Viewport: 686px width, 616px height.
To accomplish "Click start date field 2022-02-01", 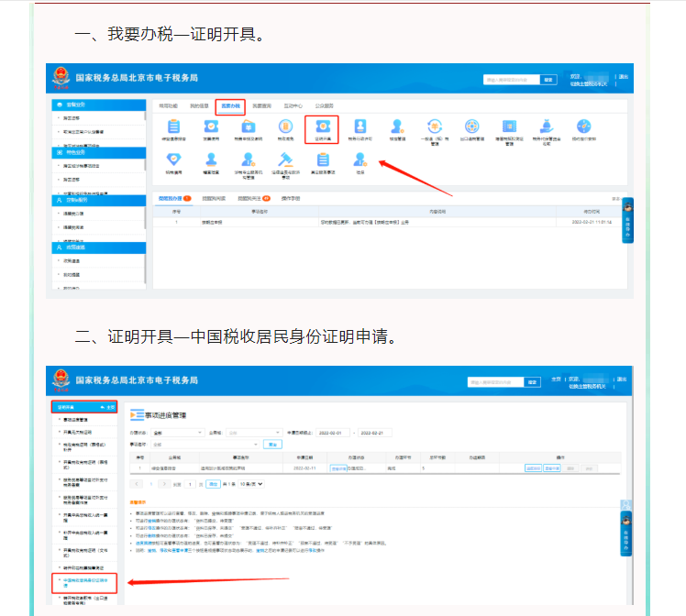I will point(333,433).
